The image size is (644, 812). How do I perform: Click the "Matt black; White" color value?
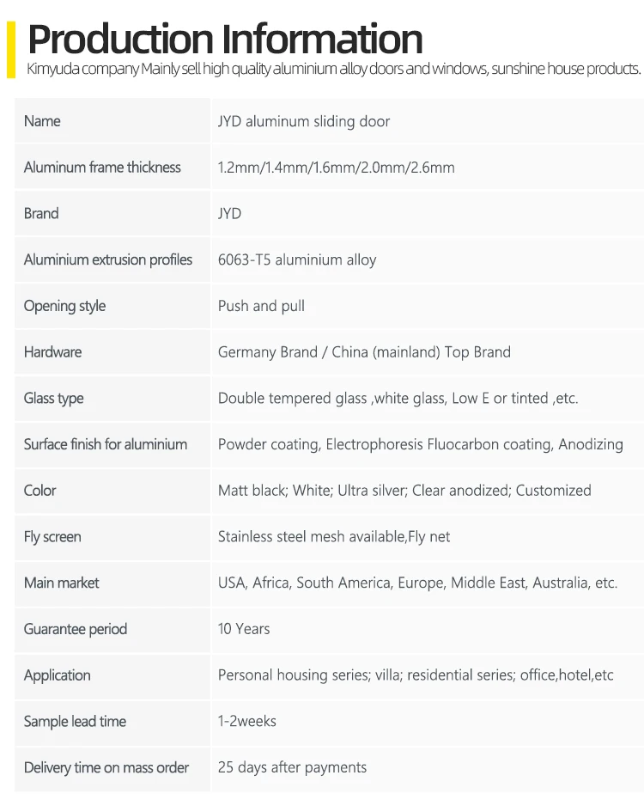(404, 491)
